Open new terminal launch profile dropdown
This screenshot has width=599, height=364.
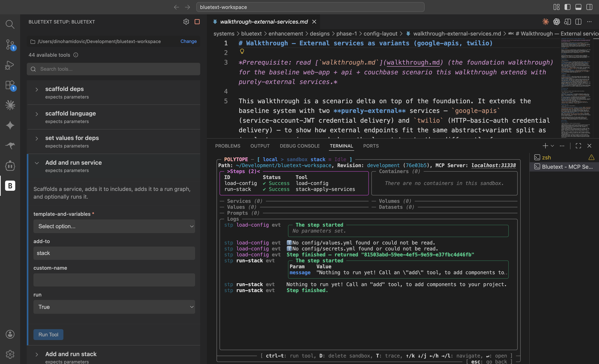click(x=552, y=146)
